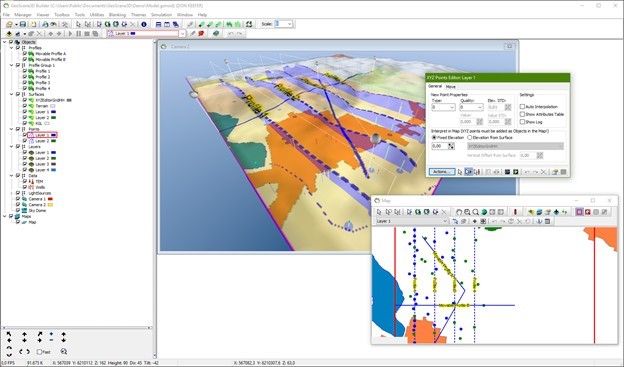The width and height of the screenshot is (624, 367).
Task: Click the red eraser icon next to layer dropdown
Action: [x=201, y=33]
